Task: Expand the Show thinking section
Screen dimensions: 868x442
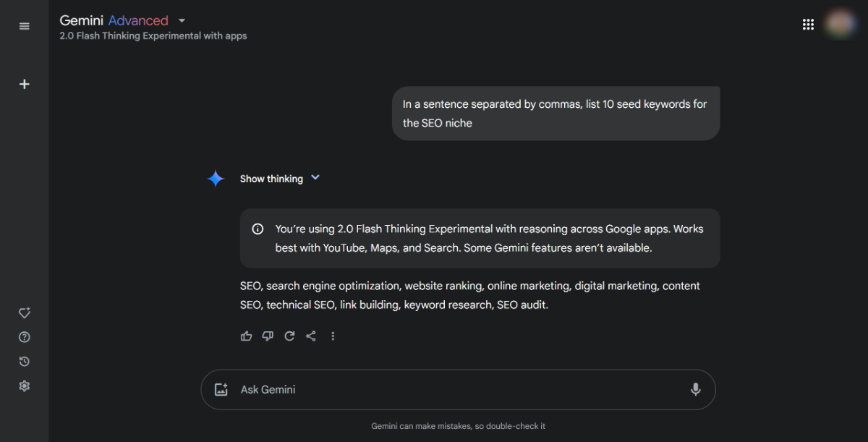Action: (x=280, y=179)
